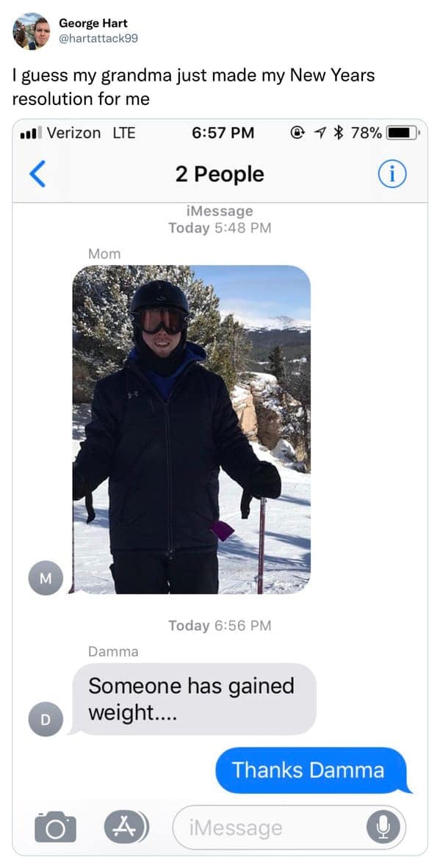Focus the iMessage text field
Screen dimensions: 440x868
click(x=289, y=827)
